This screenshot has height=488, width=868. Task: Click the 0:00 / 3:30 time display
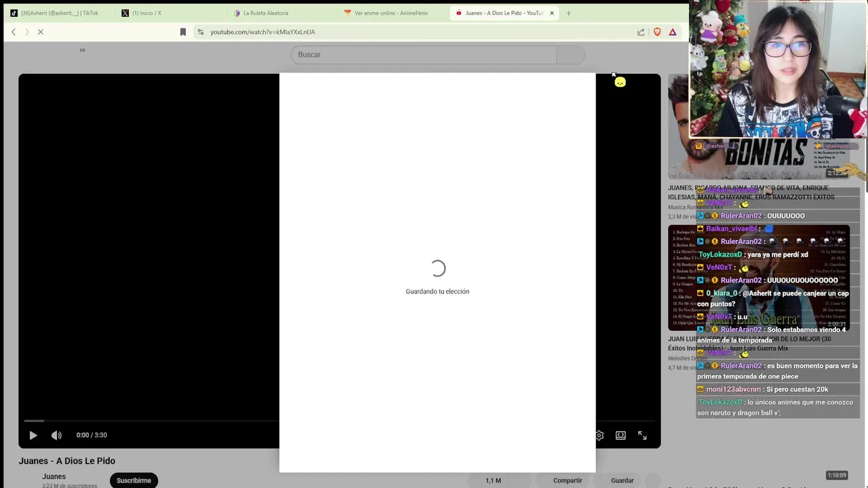click(92, 435)
